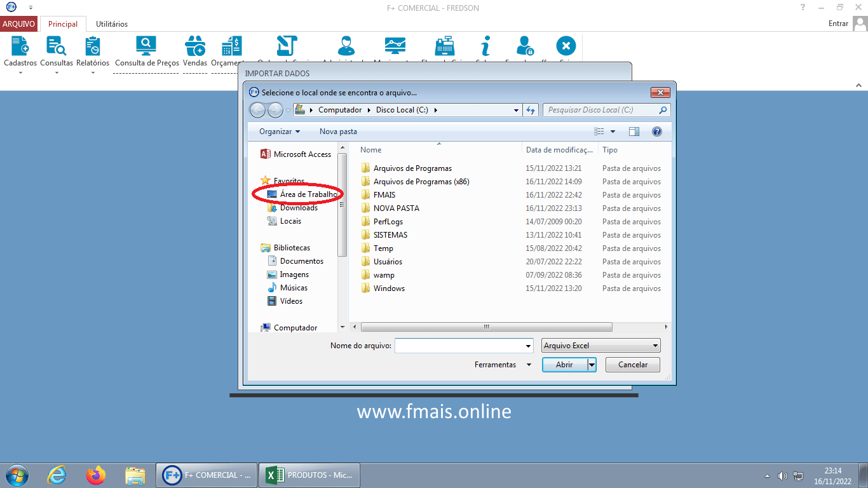Open dialog help question mark icon
Screen dimensions: 868x488
[657, 132]
